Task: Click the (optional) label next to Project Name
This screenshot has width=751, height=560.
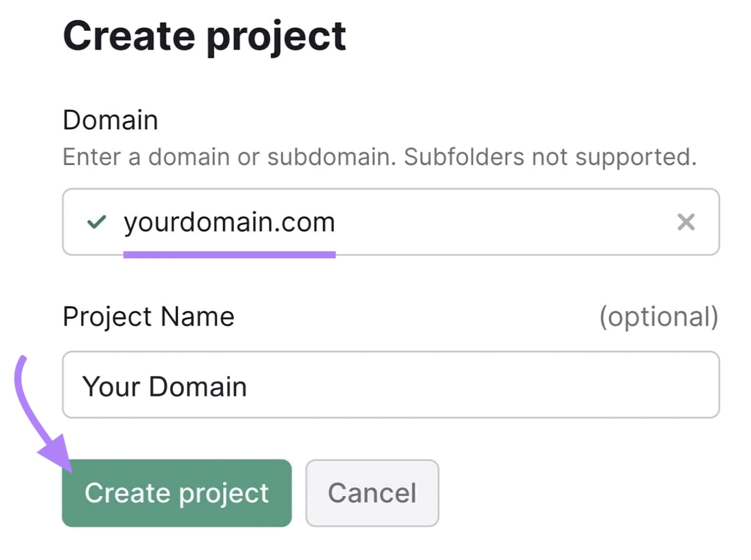Action: click(x=659, y=316)
